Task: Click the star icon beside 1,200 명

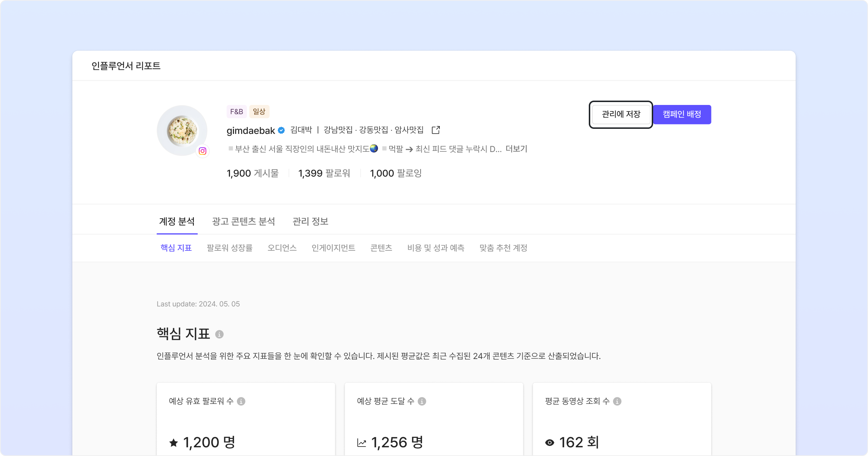Action: [174, 443]
